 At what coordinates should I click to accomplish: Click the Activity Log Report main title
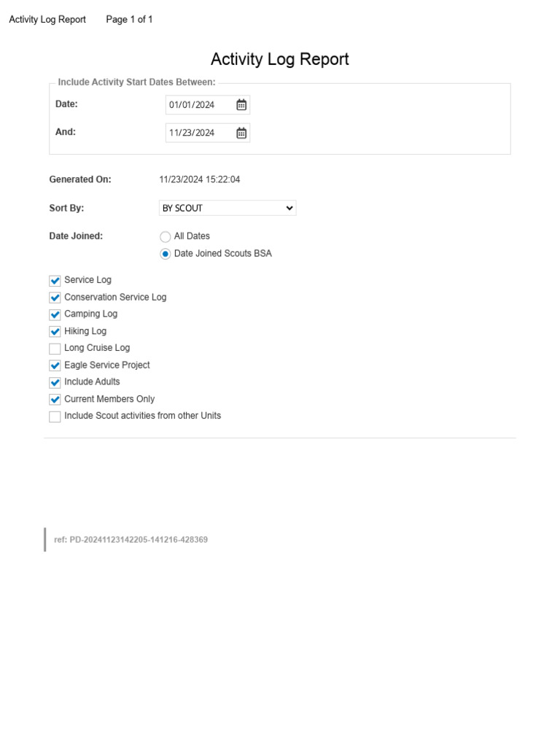280,59
